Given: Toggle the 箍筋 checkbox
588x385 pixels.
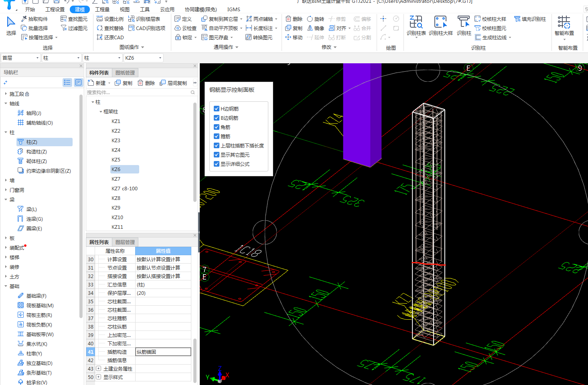Looking at the screenshot, I should click(217, 136).
